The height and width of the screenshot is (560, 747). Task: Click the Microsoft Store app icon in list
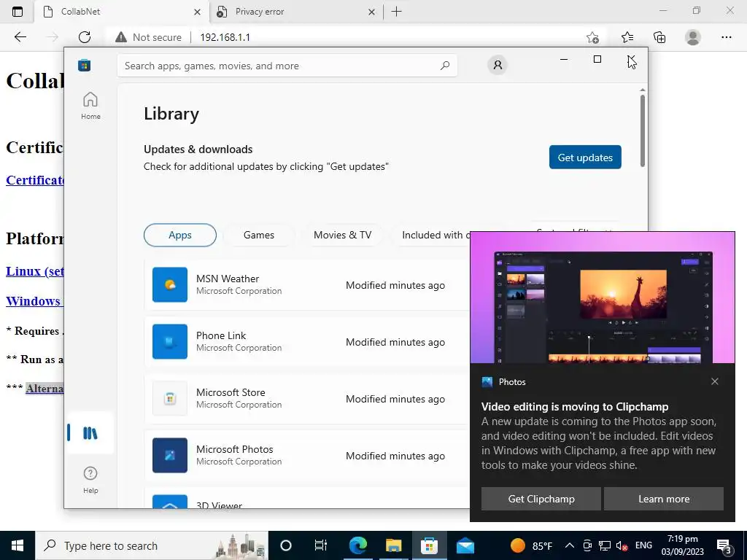click(170, 399)
